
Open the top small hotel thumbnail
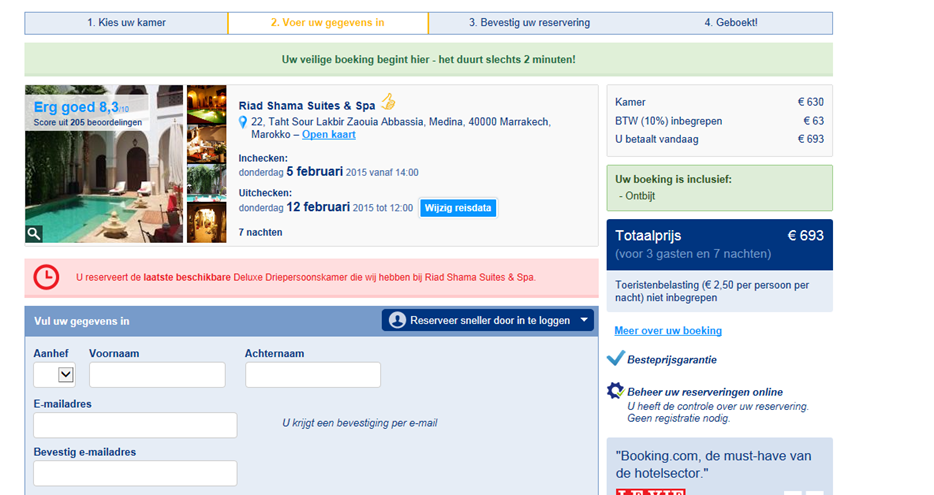pyautogui.click(x=207, y=104)
